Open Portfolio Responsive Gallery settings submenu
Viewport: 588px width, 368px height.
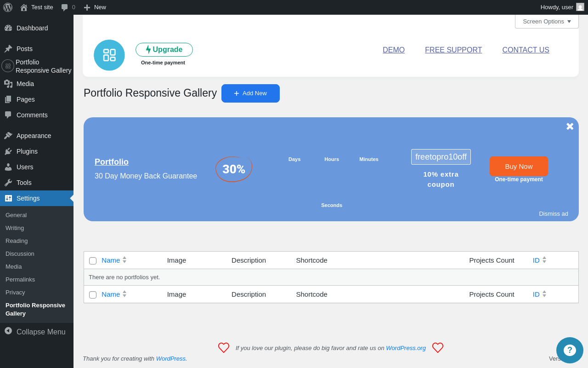coord(35,309)
